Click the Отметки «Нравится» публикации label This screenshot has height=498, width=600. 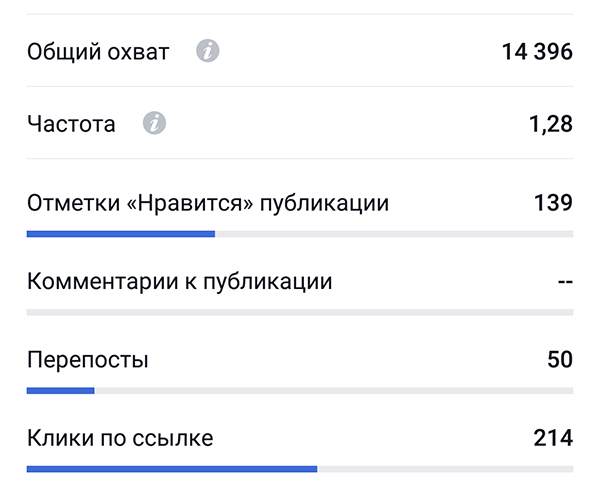(x=208, y=203)
